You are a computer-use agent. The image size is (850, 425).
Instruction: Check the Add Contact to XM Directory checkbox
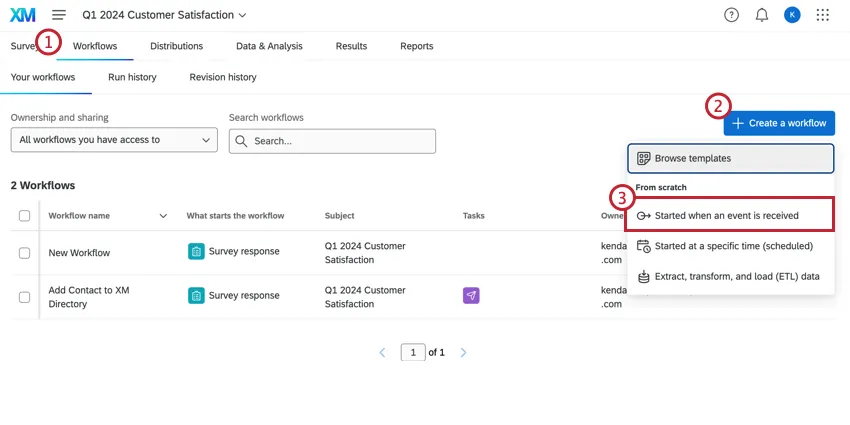click(x=24, y=296)
